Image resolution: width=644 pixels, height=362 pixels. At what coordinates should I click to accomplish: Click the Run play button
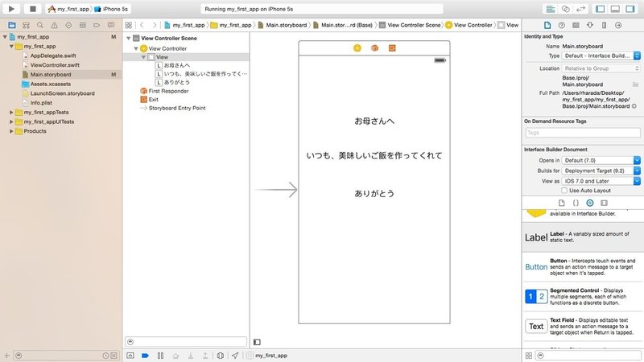(x=11, y=9)
